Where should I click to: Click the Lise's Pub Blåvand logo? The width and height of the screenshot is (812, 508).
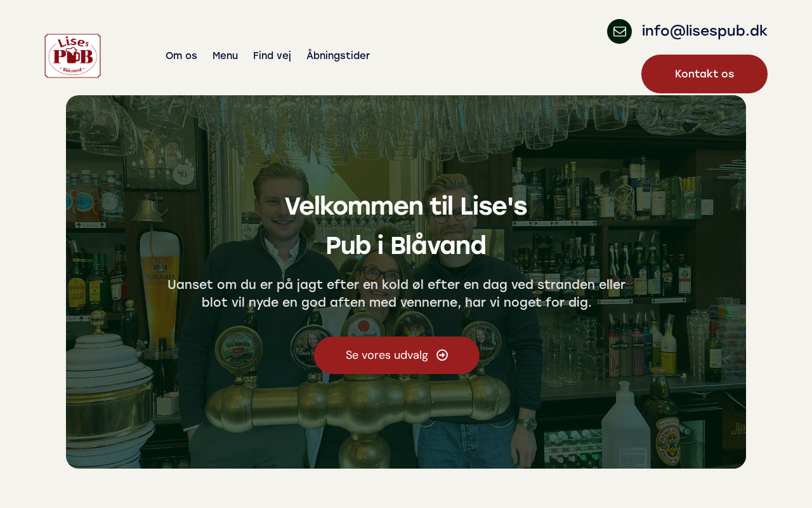(73, 56)
